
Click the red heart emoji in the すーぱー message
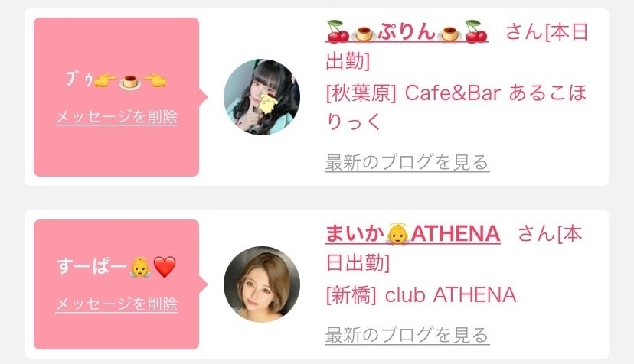(x=165, y=267)
